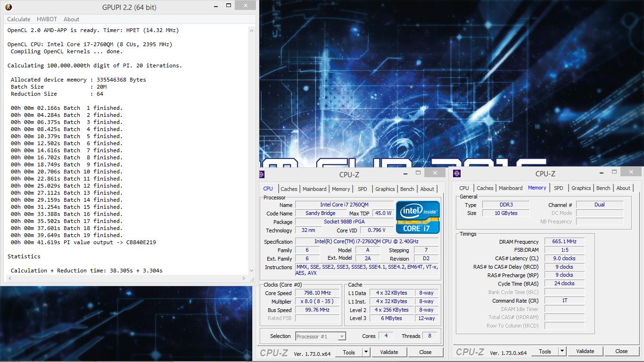Click scroll-up arrow in GPUPI output
Screen dimensions: 644x362
[252, 30]
